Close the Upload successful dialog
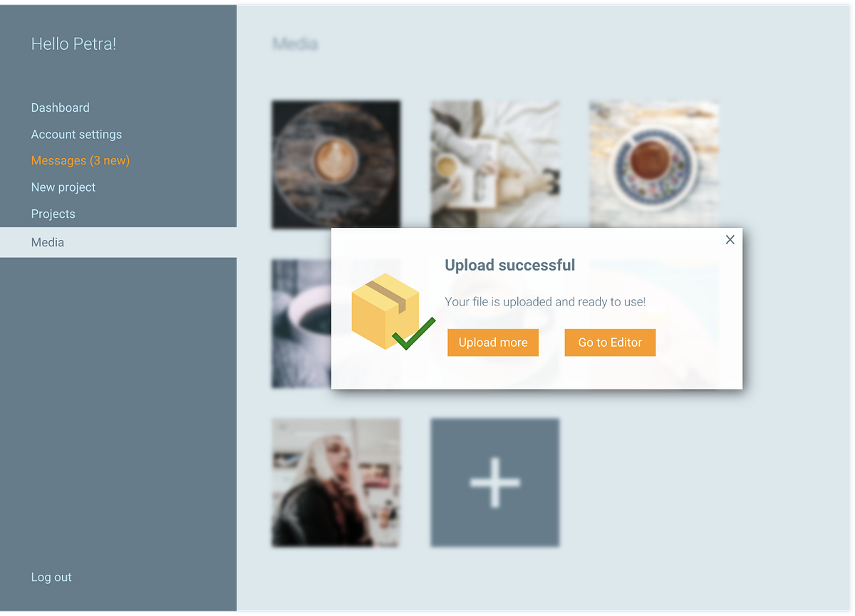This screenshot has width=855, height=616. pyautogui.click(x=730, y=240)
